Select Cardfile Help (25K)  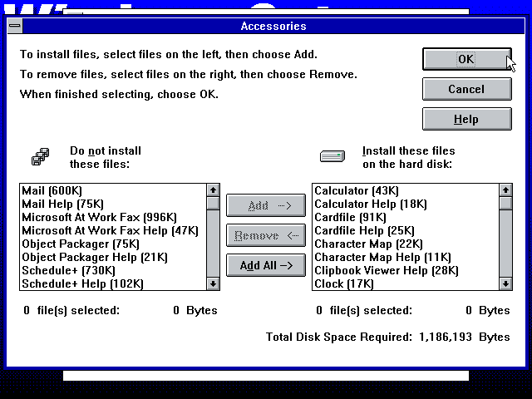[406, 230]
